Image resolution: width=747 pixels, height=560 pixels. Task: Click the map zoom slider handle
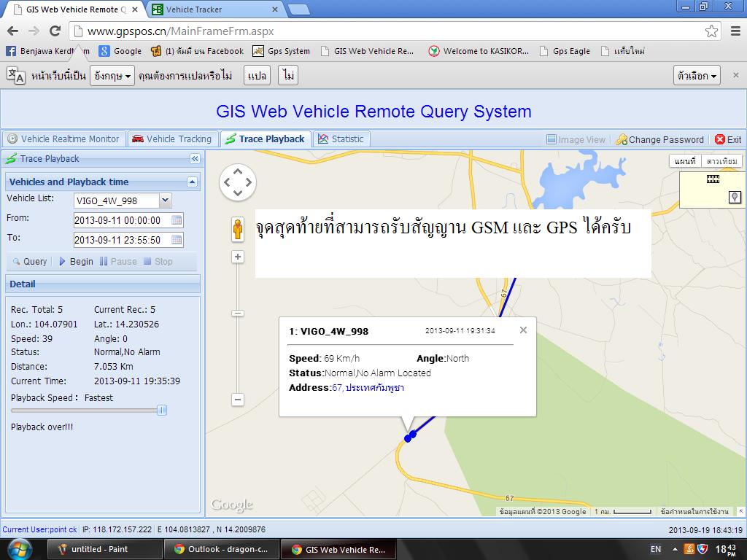(238, 313)
